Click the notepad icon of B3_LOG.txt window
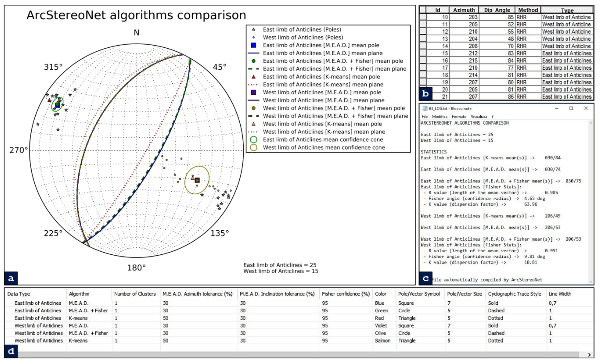Screen dimensions: 600x364 coord(425,109)
